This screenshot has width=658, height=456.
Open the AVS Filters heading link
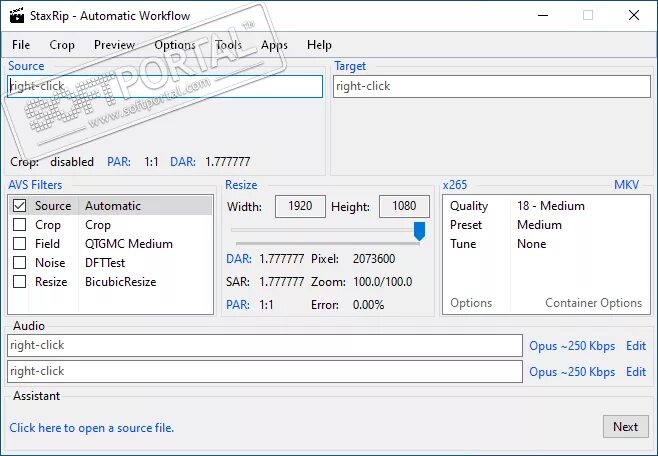coord(35,185)
